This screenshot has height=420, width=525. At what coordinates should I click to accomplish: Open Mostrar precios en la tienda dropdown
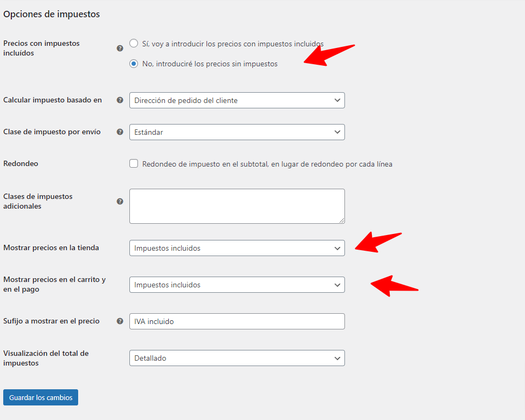coord(237,248)
